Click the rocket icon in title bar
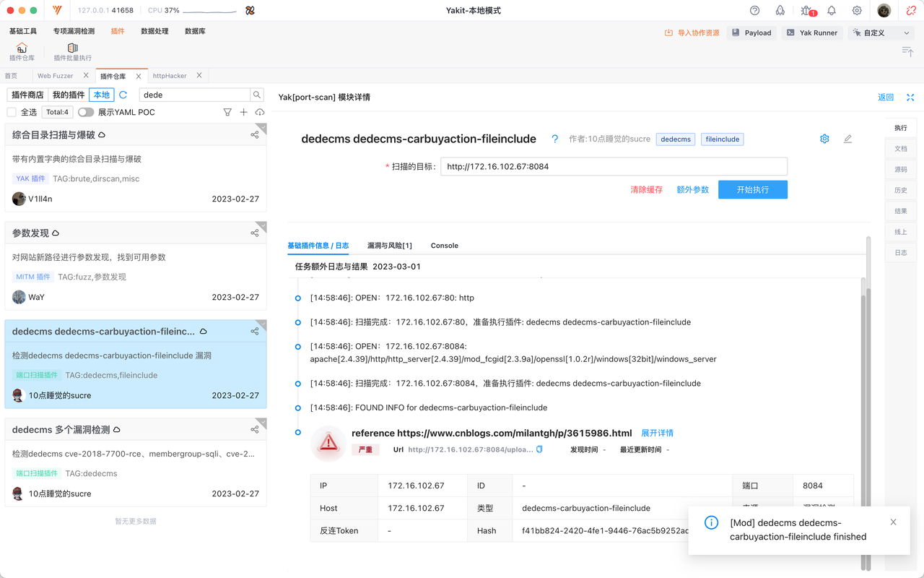This screenshot has width=924, height=578. click(x=780, y=11)
